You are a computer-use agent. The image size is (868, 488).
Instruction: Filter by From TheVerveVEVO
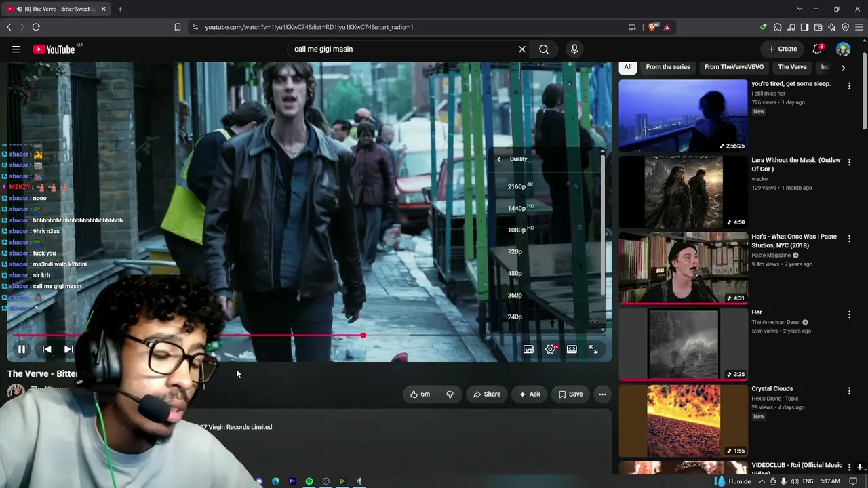(734, 67)
